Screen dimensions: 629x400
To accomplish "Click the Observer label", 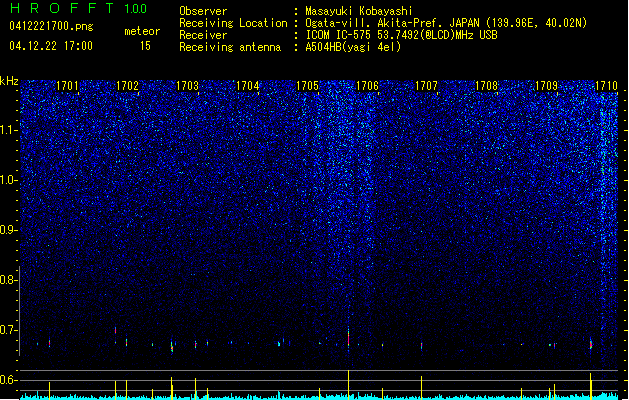I will [203, 11].
